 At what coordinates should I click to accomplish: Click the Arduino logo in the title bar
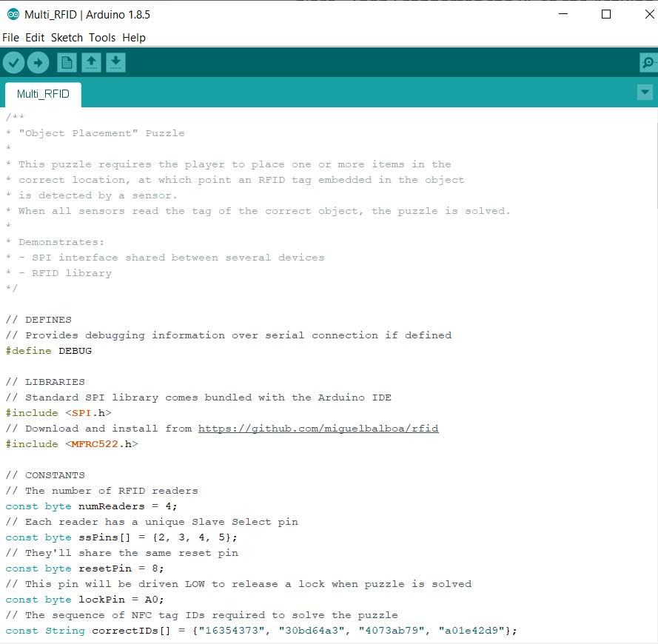tap(13, 14)
